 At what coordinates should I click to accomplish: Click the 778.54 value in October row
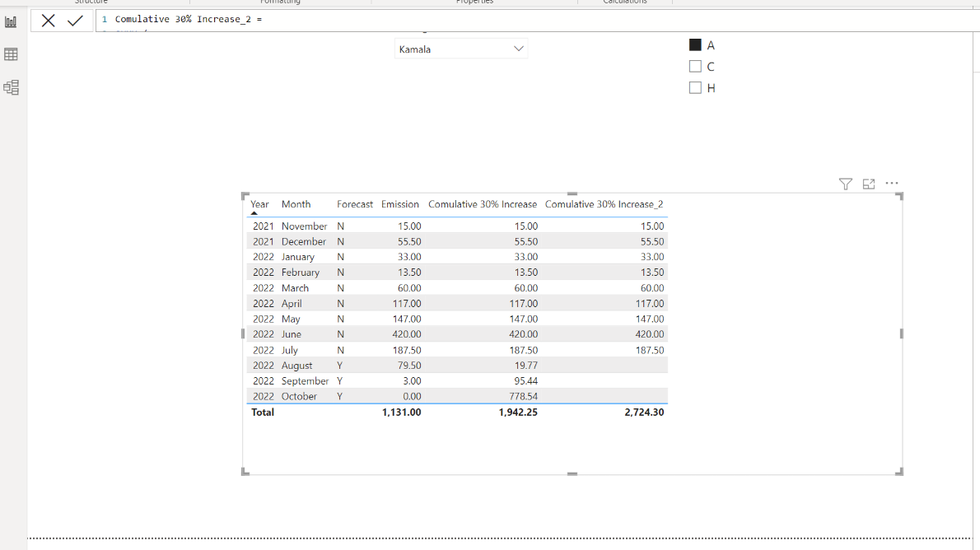[x=523, y=396]
